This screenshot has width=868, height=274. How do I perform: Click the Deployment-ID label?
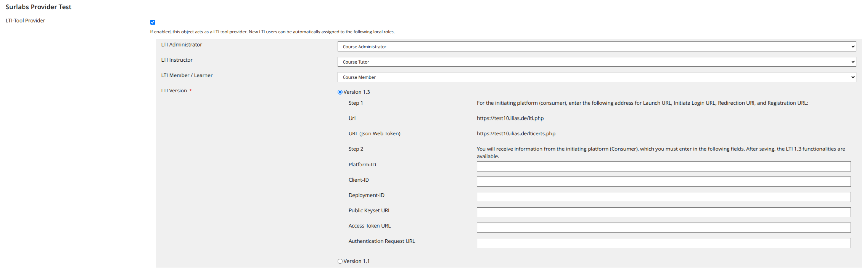(366, 195)
